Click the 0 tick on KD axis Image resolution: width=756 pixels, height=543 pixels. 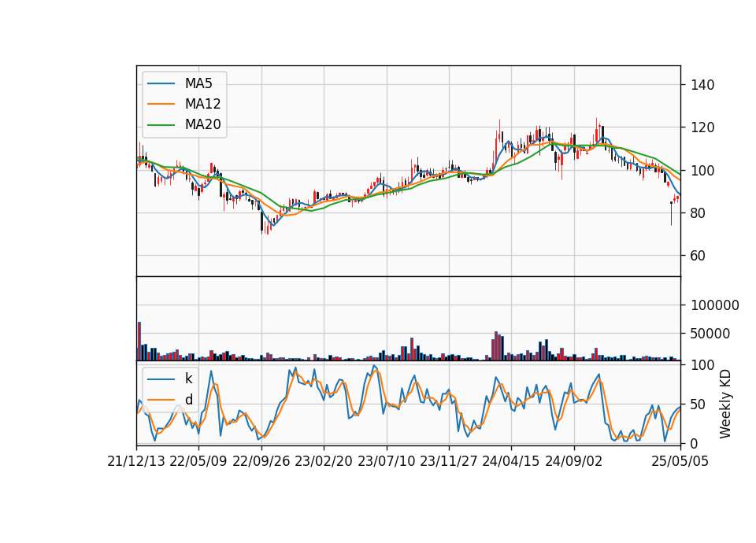[x=695, y=444]
